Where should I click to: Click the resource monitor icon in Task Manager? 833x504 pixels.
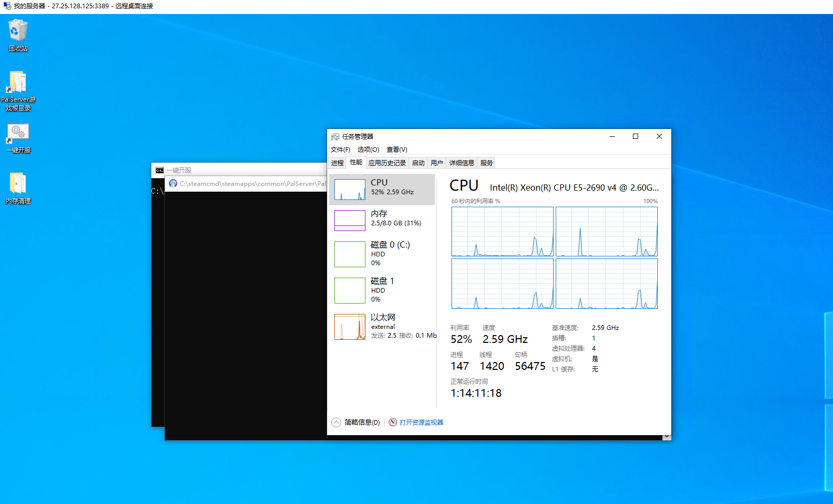[x=393, y=422]
